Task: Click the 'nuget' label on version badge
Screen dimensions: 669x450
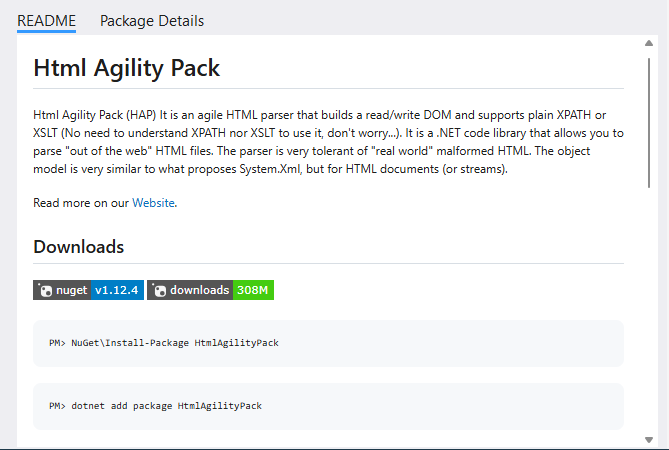Action: 72,290
